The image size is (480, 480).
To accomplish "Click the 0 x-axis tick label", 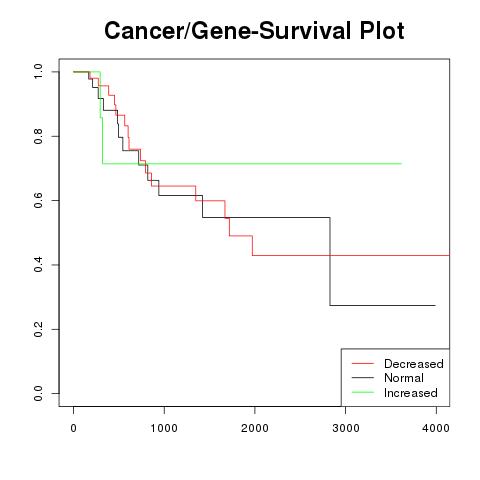I will pyautogui.click(x=74, y=428).
